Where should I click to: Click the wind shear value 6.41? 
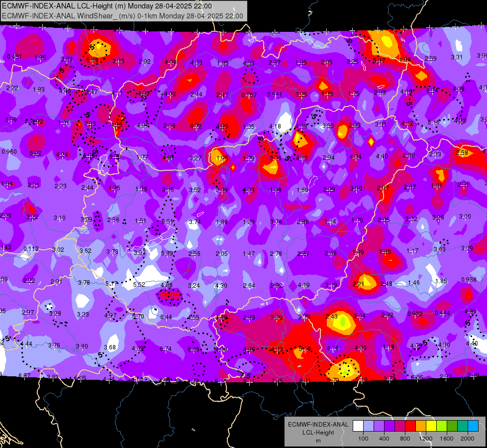(x=305, y=380)
